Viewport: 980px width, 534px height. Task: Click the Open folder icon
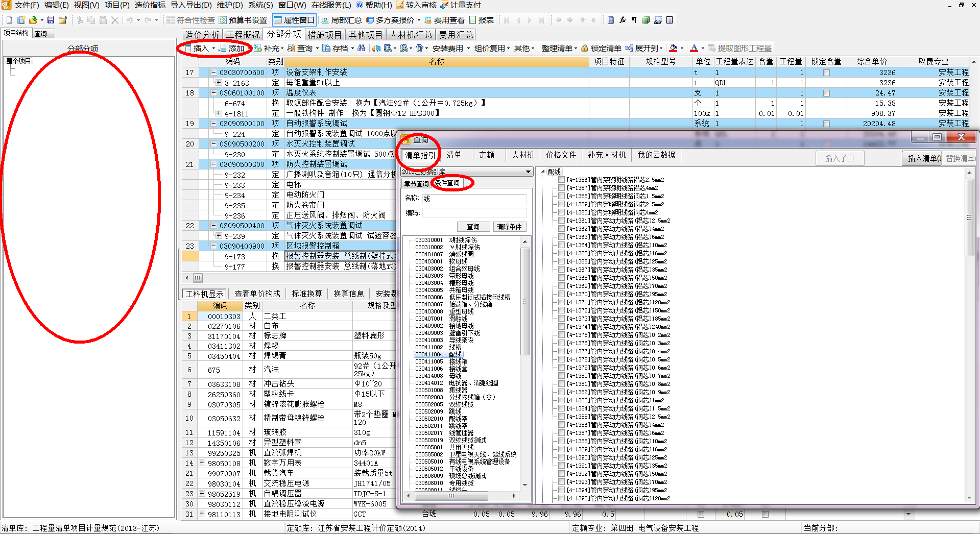pyautogui.click(x=33, y=20)
